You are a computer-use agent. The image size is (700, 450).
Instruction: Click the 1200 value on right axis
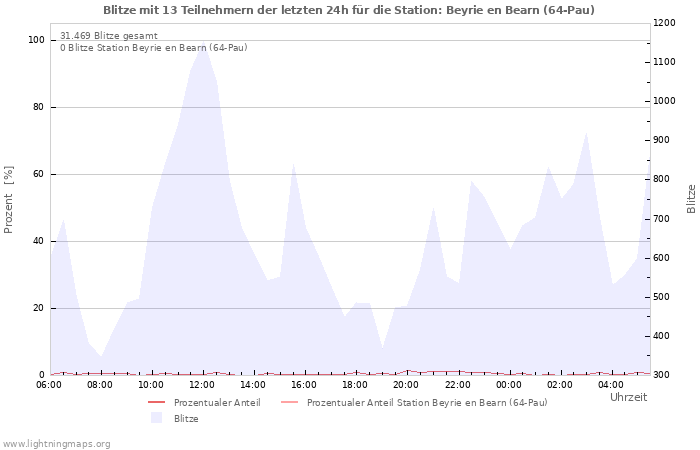pyautogui.click(x=666, y=23)
